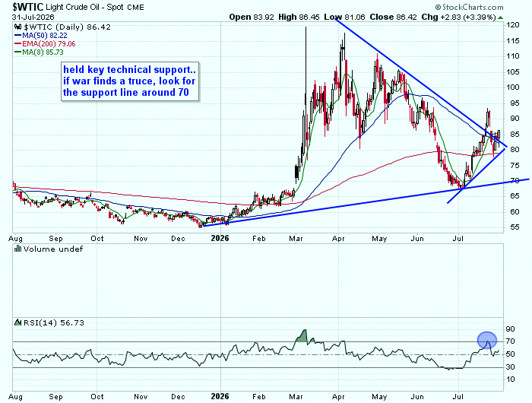This screenshot has width=532, height=403.
Task: Click the 60 price axis label
Action: pos(513,212)
